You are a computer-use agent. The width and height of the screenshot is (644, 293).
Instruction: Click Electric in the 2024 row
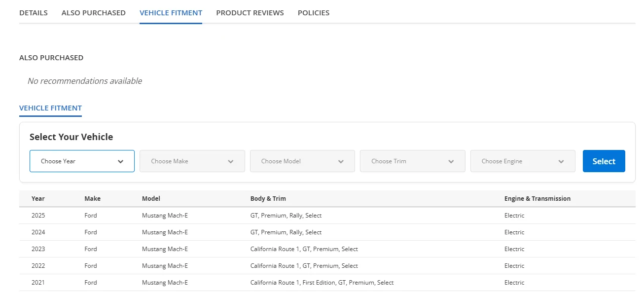pyautogui.click(x=514, y=232)
